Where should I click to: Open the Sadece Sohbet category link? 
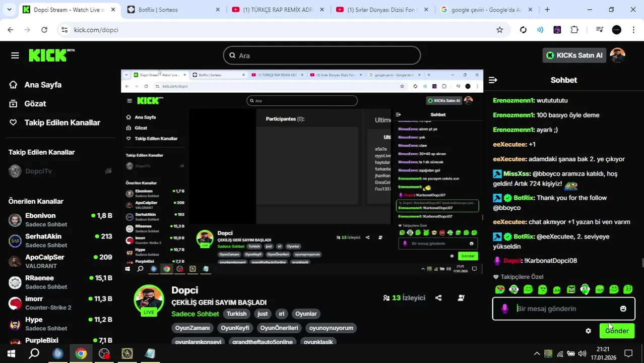pyautogui.click(x=195, y=314)
